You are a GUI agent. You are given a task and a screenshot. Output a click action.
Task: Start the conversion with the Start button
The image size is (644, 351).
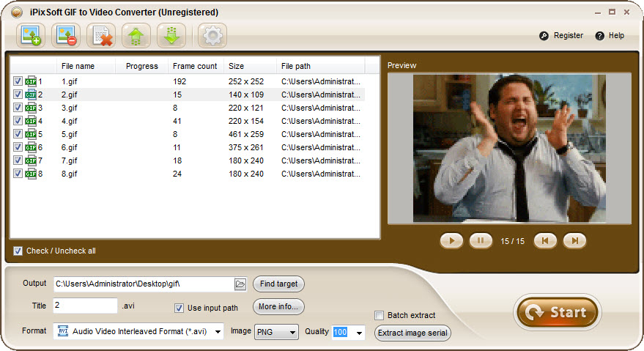pos(557,313)
